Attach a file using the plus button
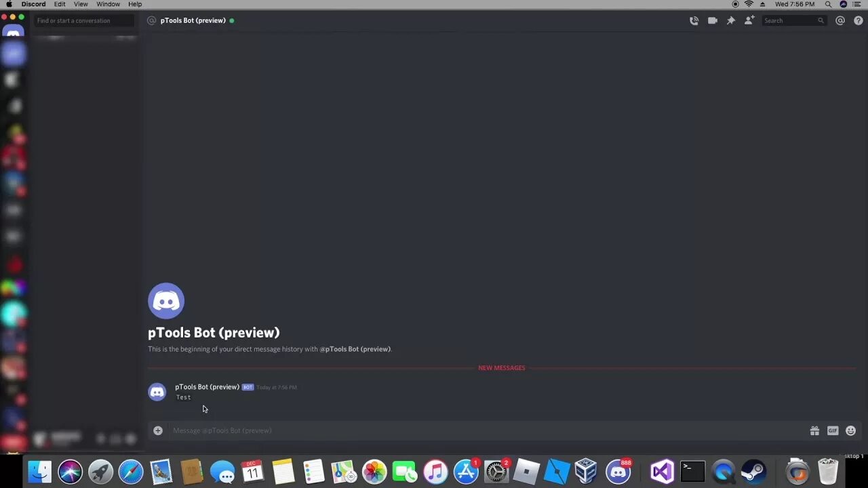Viewport: 868px width, 488px height. point(158,430)
